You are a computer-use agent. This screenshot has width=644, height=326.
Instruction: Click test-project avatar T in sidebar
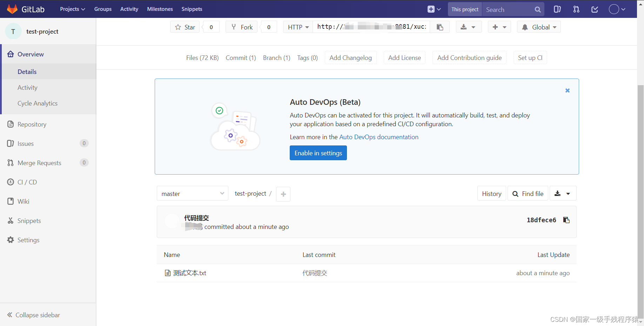coord(13,32)
